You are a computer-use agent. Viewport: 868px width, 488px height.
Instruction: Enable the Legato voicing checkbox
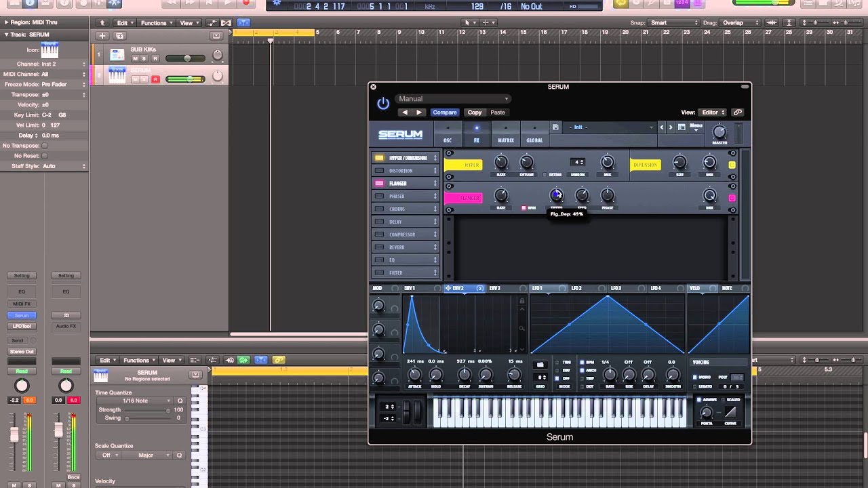[694, 386]
